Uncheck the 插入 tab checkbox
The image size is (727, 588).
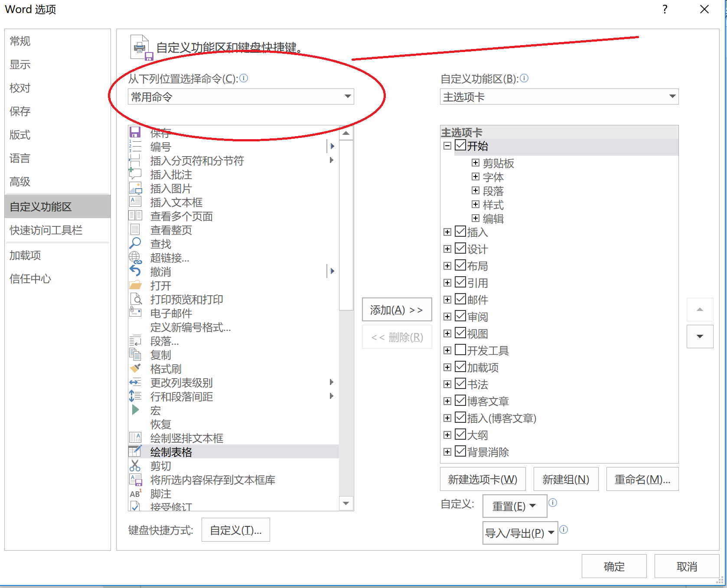(x=460, y=231)
